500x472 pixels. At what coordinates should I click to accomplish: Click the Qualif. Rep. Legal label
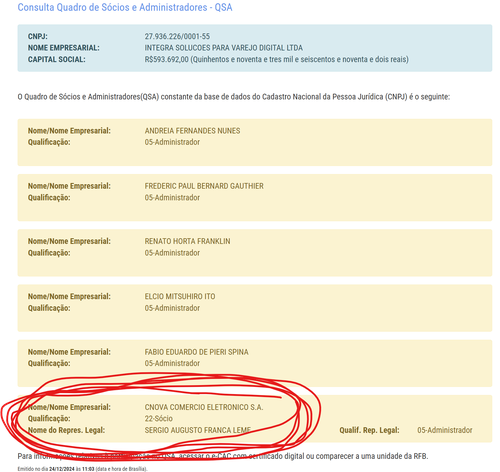coord(369,430)
